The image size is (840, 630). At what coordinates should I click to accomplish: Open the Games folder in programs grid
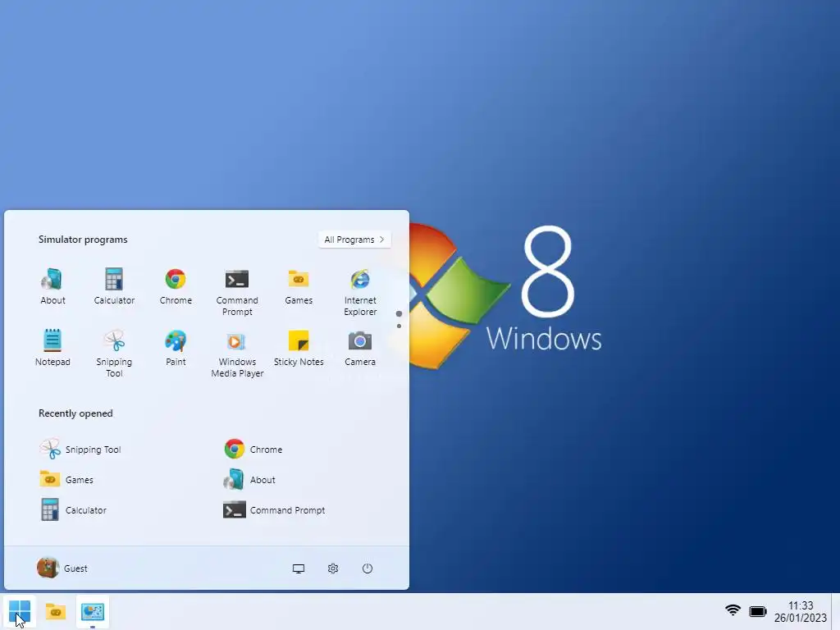click(x=299, y=287)
